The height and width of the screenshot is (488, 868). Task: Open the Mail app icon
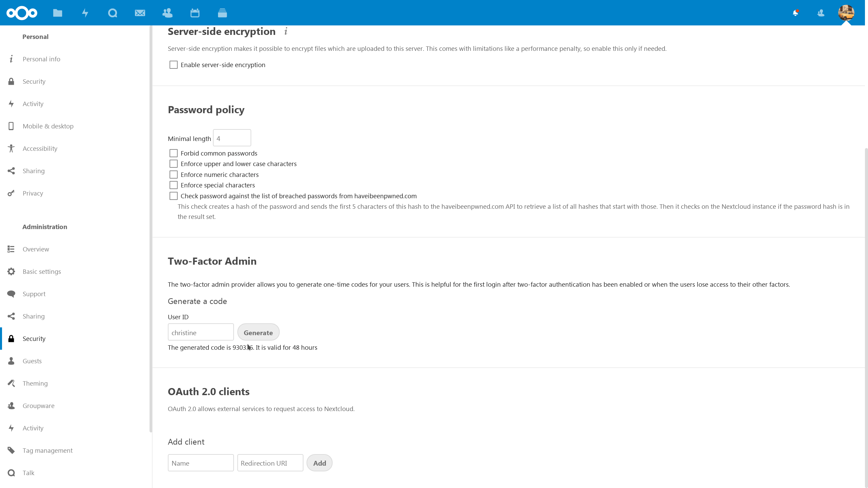[x=140, y=13]
